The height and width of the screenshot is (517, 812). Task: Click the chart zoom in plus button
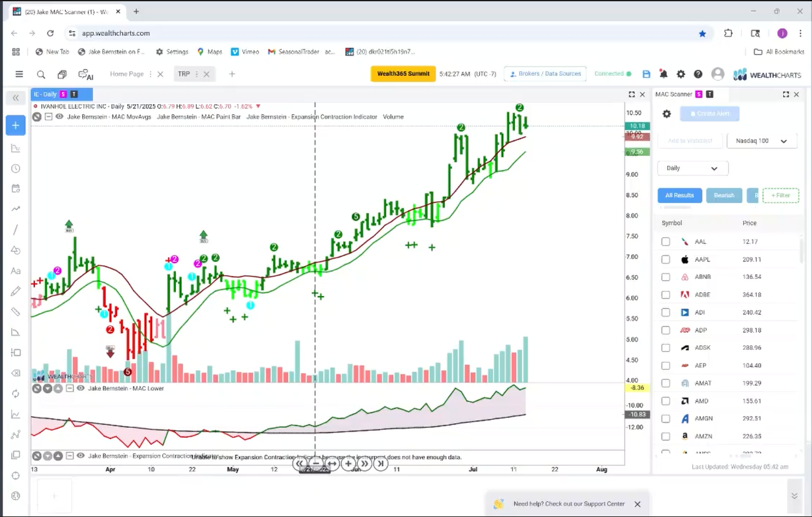click(348, 464)
